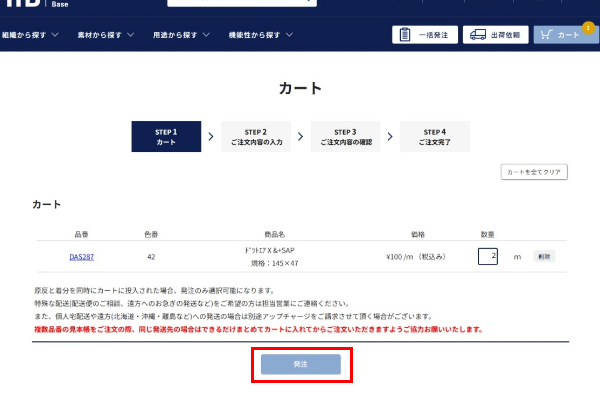
Task: Open the DAS287 product link
Action: click(81, 257)
